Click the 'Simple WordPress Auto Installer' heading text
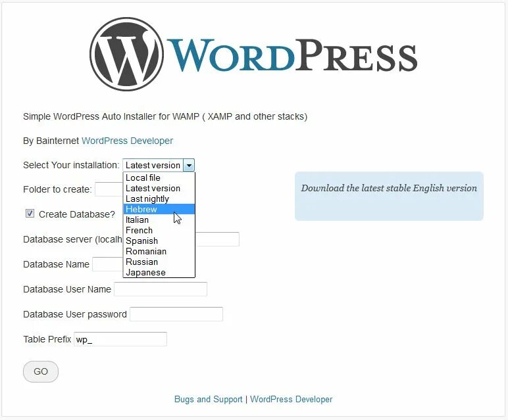Image resolution: width=508 pixels, height=420 pixels. [165, 116]
